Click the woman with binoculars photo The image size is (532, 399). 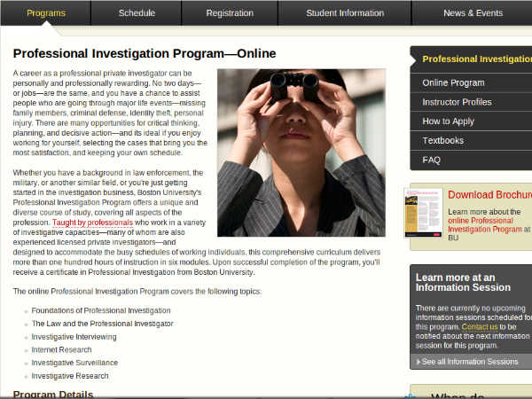click(x=301, y=152)
